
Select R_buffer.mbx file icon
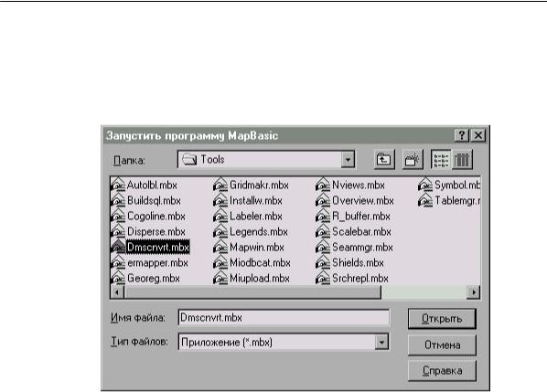click(x=323, y=216)
